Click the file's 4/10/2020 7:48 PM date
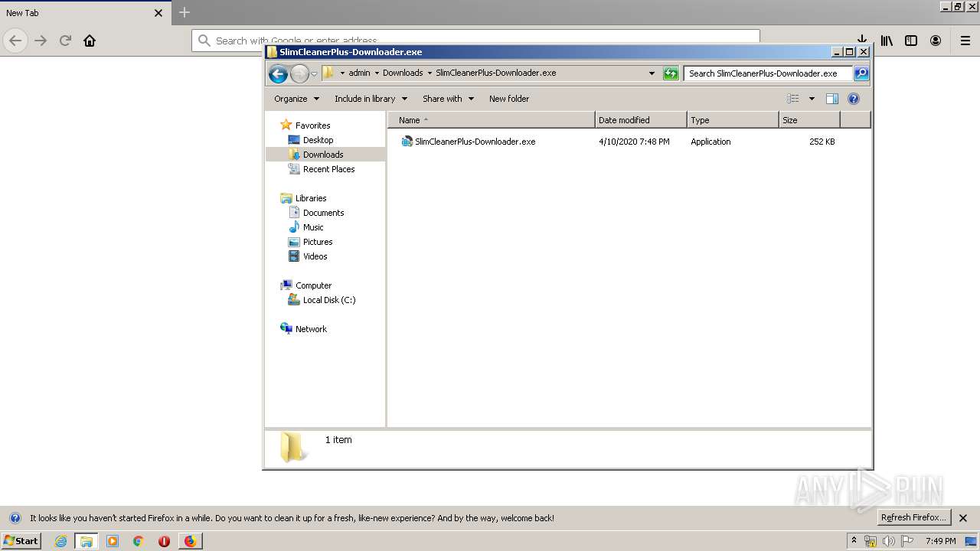Image resolution: width=980 pixels, height=551 pixels. pyautogui.click(x=634, y=142)
